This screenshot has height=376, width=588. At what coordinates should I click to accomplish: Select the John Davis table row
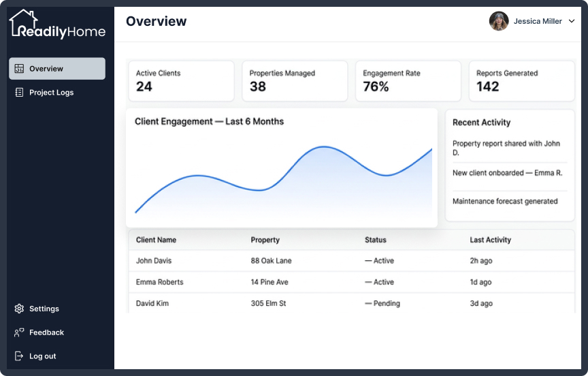(351, 261)
